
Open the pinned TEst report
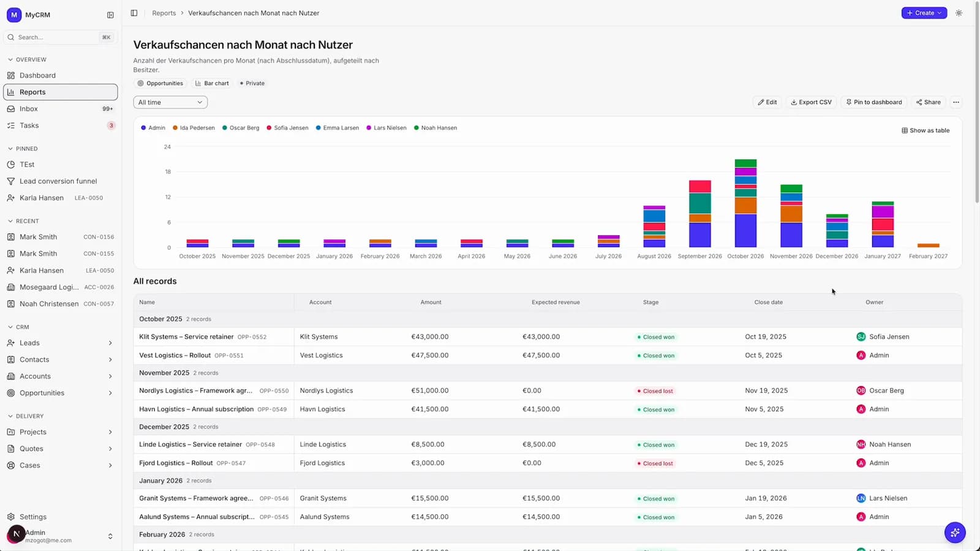click(x=61, y=165)
